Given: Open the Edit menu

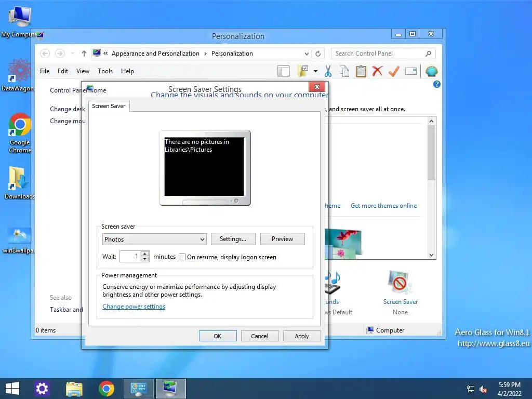Looking at the screenshot, I should (63, 71).
